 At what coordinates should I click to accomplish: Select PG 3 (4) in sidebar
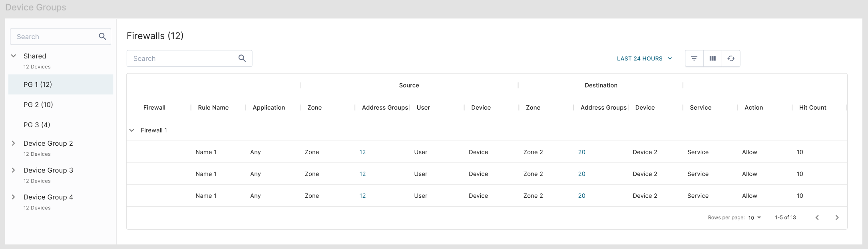pos(61,124)
